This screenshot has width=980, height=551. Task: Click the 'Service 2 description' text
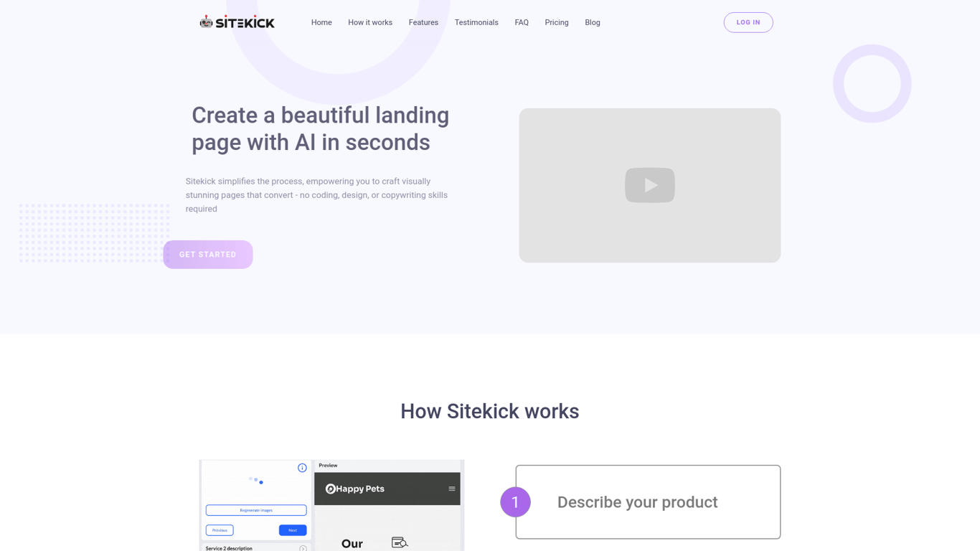point(229,548)
